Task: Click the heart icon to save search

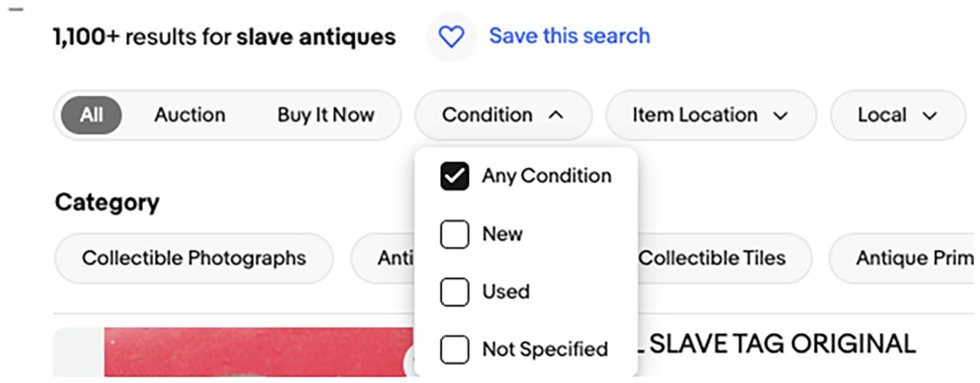Action: [x=451, y=37]
